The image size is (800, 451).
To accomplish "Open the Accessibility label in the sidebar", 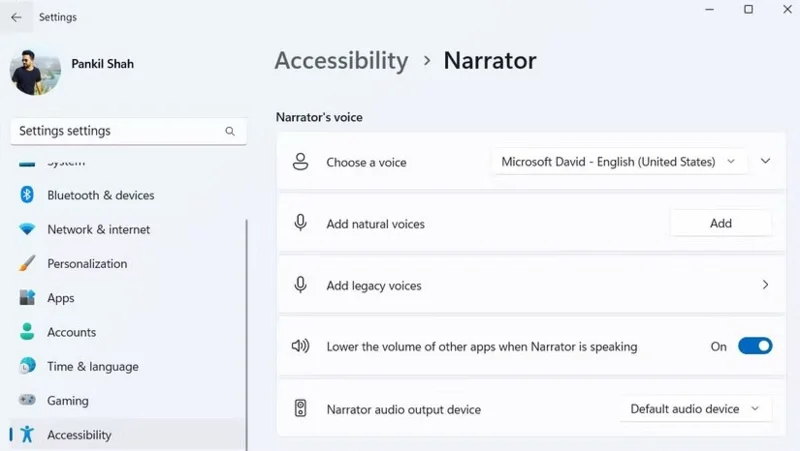I will click(79, 435).
